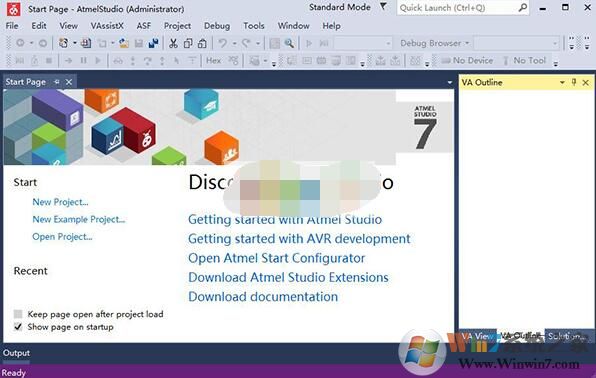
Task: Open the View menu
Action: (x=68, y=26)
